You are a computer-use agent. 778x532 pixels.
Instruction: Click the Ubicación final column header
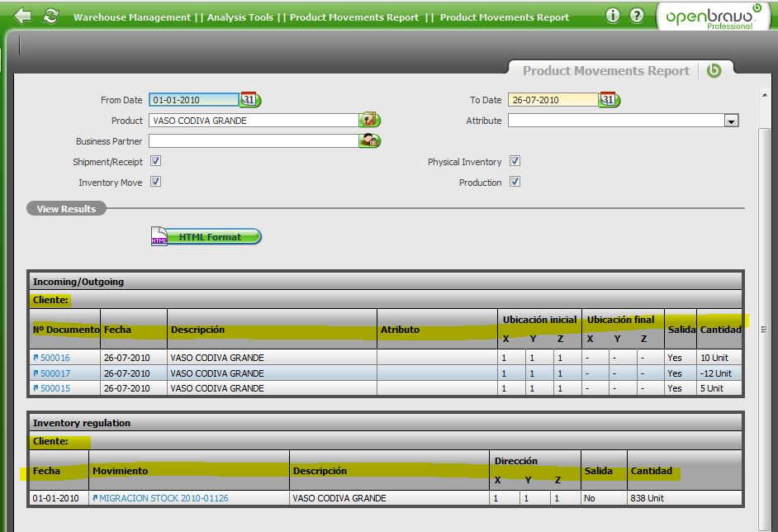[x=621, y=320]
